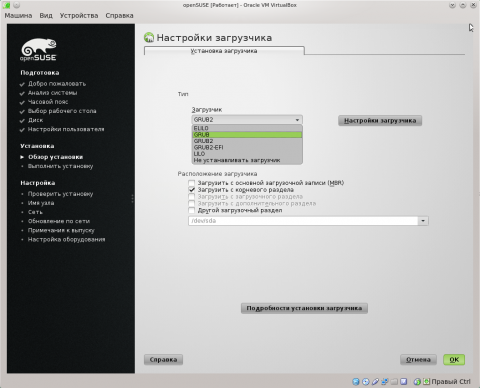The height and width of the screenshot is (388, 480).
Task: Click the optical CD drive status icon
Action: click(x=366, y=381)
